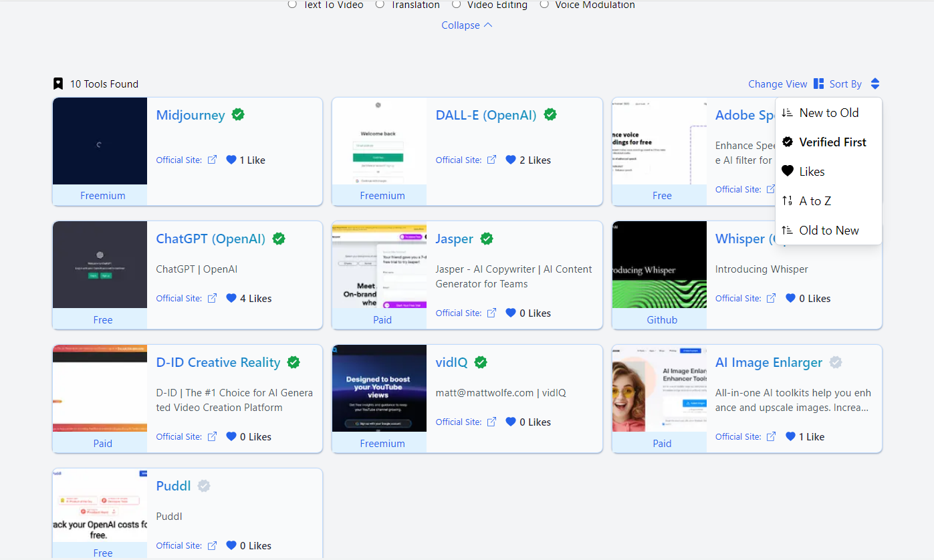934x560 pixels.
Task: Like DALL-E using the heart icon
Action: (511, 160)
